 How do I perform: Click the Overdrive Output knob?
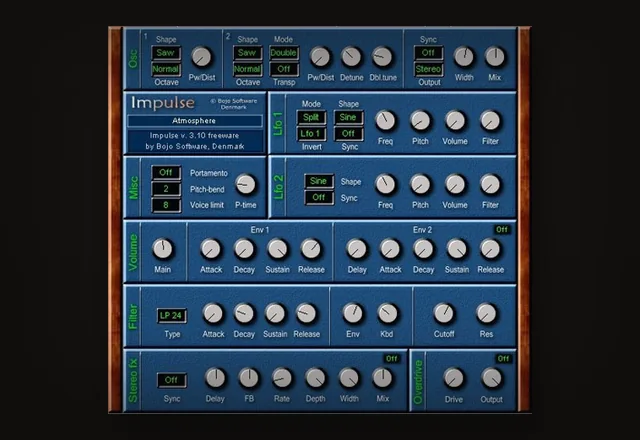click(x=491, y=378)
